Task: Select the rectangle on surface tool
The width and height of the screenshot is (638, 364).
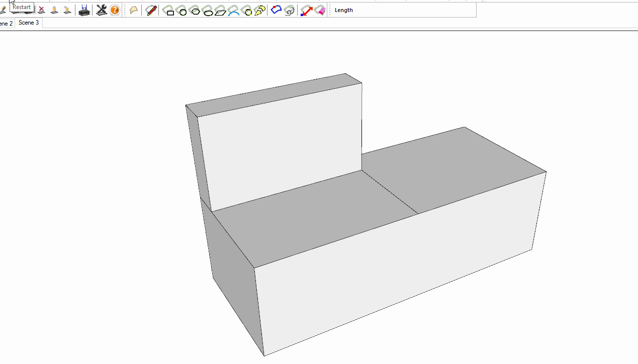Action: click(168, 11)
